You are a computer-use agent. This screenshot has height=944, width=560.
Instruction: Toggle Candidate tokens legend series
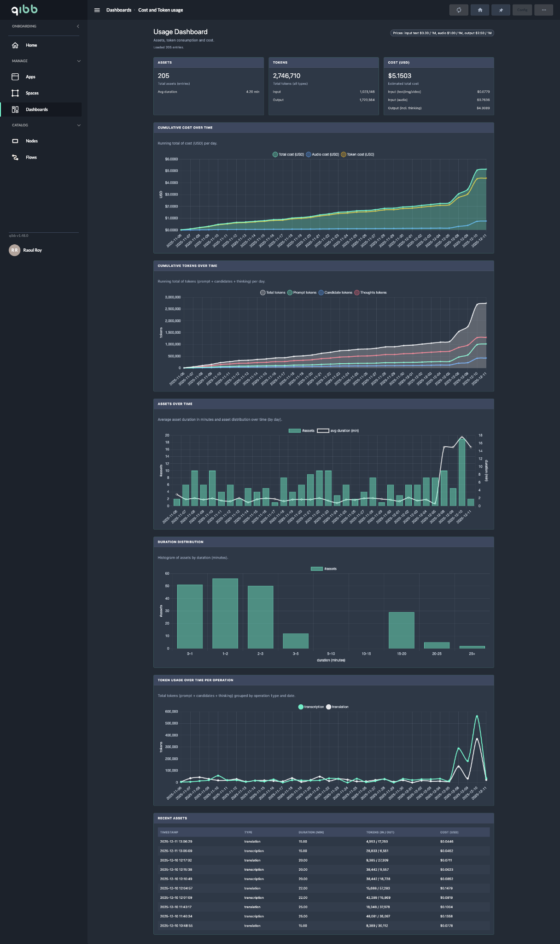[335, 293]
